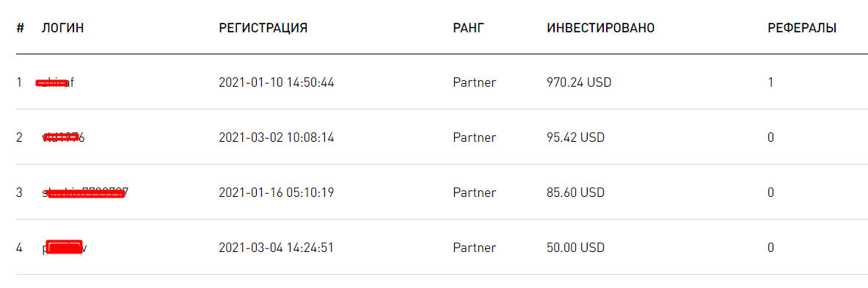The height and width of the screenshot is (288, 868).
Task: Click the РЕГИСТРАЦИЯ column header
Action: click(263, 28)
